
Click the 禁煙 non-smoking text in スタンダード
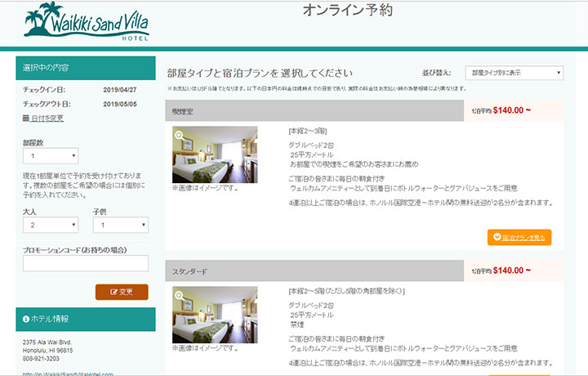tap(296, 325)
